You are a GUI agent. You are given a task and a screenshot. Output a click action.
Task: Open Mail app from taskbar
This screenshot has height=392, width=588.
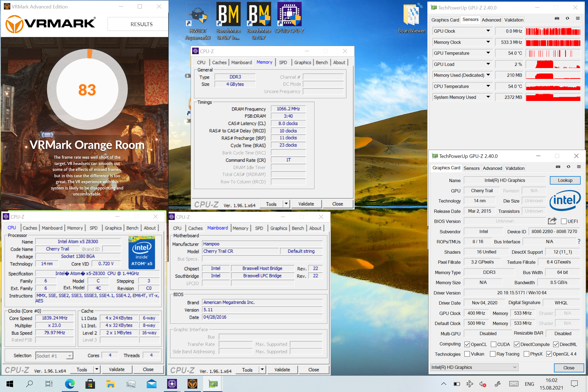151,384
